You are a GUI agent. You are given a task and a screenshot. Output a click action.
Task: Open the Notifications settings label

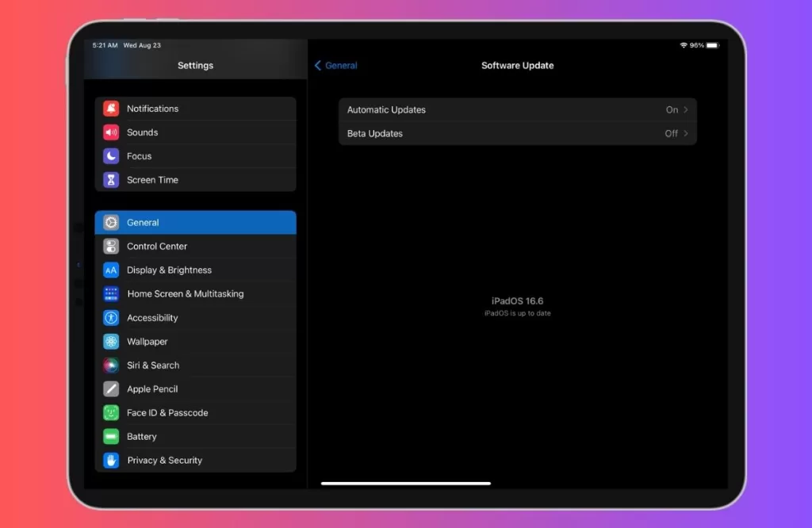coord(153,109)
